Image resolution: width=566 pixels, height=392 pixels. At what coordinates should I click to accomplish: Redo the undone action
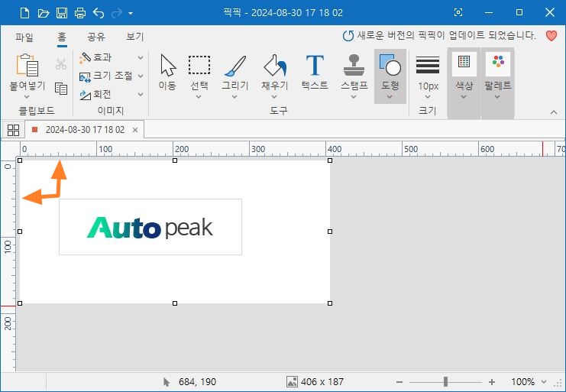pyautogui.click(x=117, y=13)
